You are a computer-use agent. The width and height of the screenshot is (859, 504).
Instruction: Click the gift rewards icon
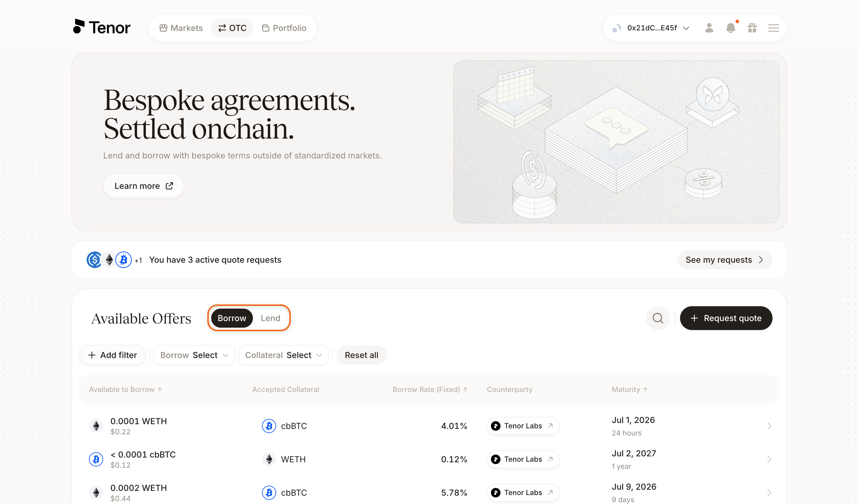(752, 28)
